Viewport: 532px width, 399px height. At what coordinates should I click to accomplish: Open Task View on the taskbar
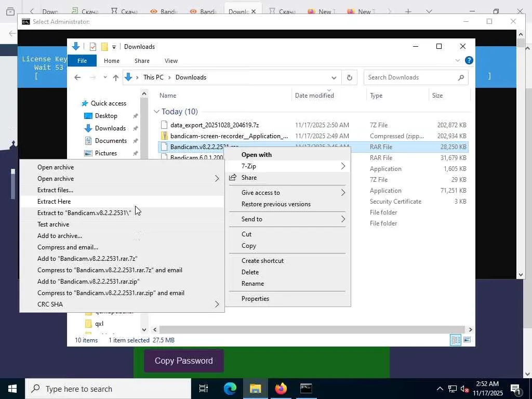pyautogui.click(x=203, y=389)
